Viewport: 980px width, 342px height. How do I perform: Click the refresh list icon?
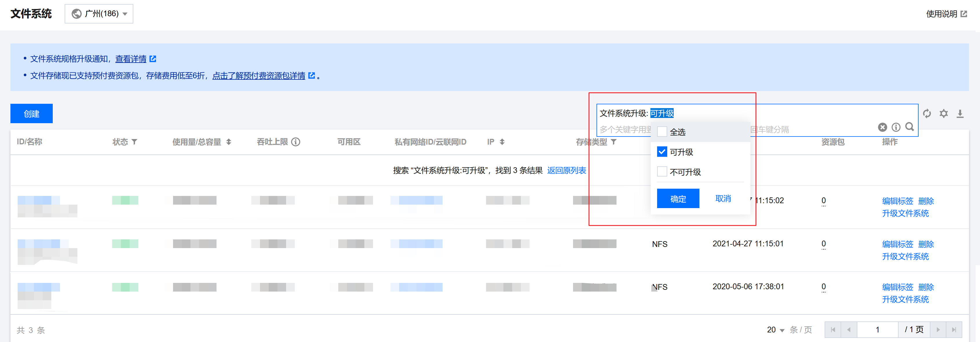(x=927, y=113)
